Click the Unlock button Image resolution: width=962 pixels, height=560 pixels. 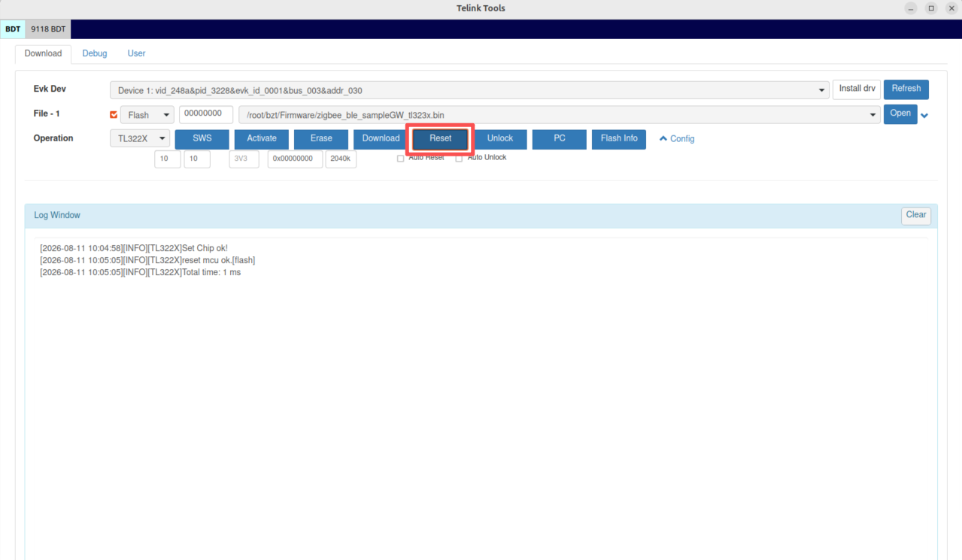click(500, 139)
